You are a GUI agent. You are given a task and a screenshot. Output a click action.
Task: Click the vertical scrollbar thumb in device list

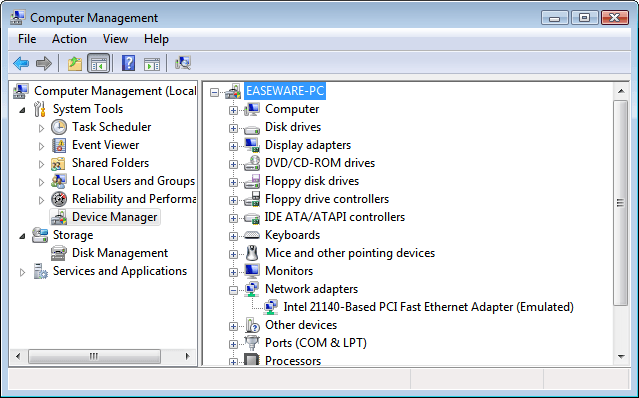pyautogui.click(x=621, y=202)
